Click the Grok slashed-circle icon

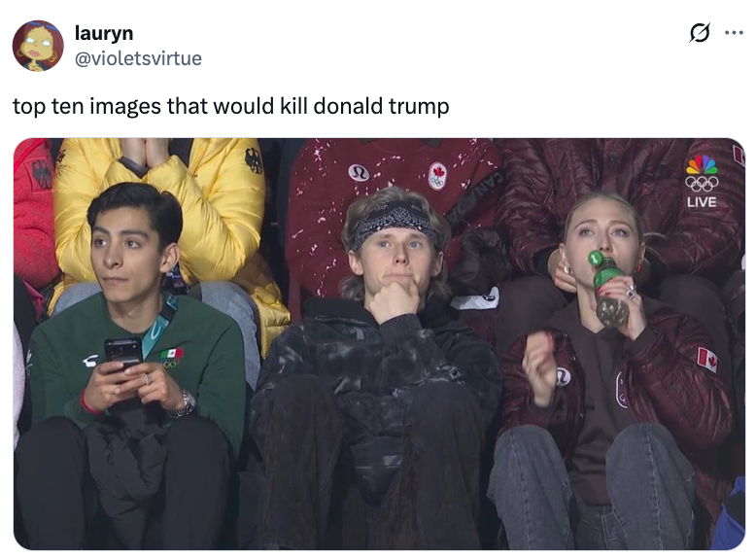700,33
